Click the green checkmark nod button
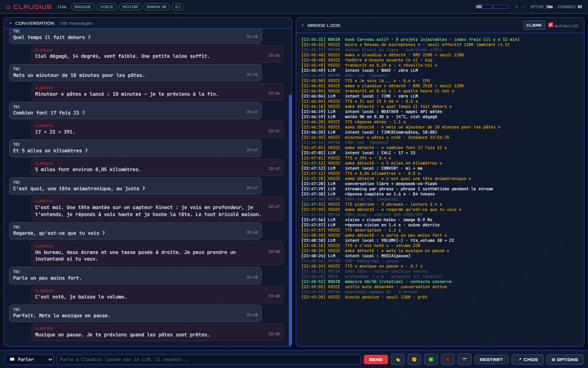The width and height of the screenshot is (588, 368). pos(431,360)
